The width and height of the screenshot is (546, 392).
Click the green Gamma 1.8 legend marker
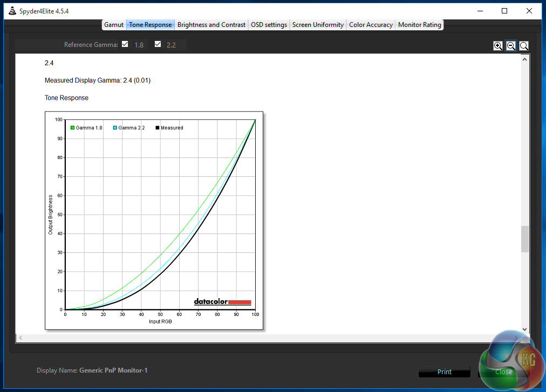(72, 128)
